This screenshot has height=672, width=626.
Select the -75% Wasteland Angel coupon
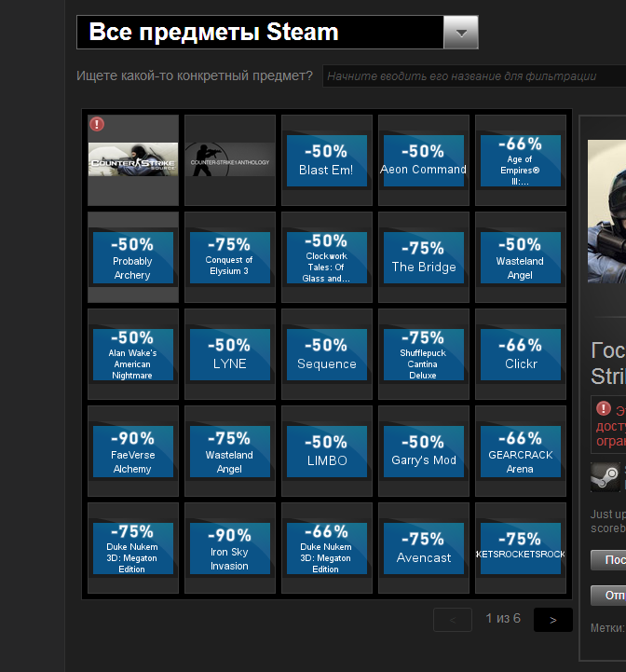230,451
